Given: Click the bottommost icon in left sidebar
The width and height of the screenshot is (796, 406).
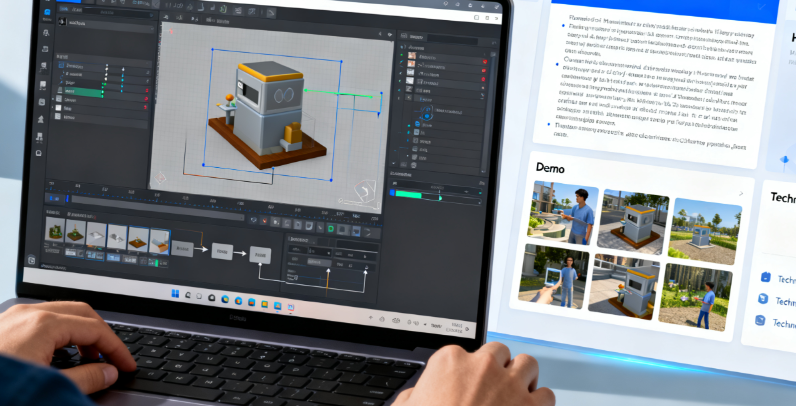Looking at the screenshot, I should tap(31, 260).
